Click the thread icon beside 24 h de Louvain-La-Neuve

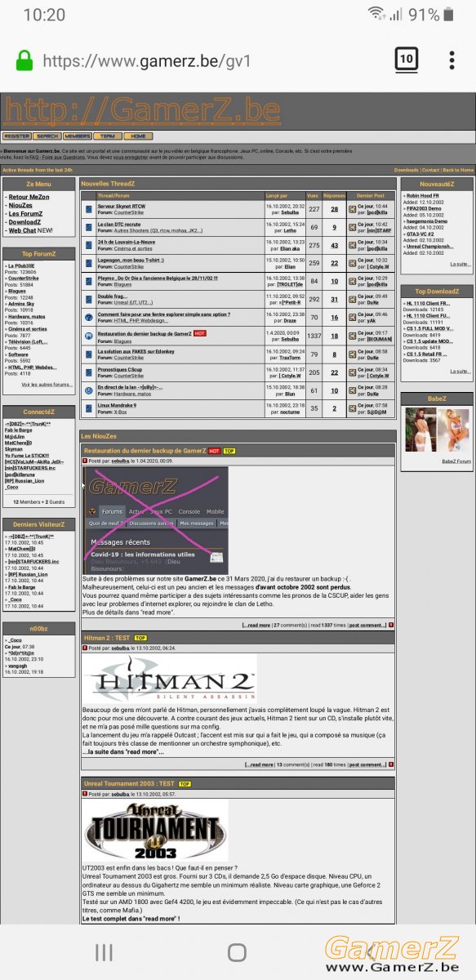pyautogui.click(x=89, y=245)
